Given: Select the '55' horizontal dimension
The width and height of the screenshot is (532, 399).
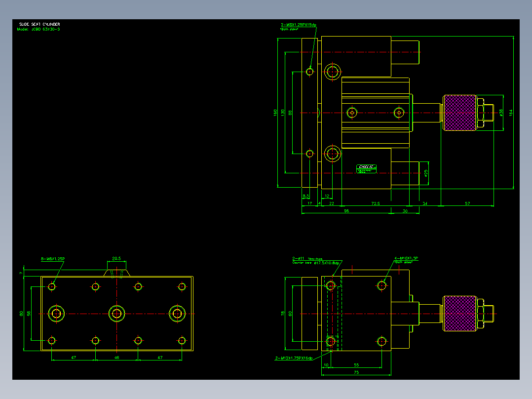Looking at the screenshot, I should tap(356, 365).
